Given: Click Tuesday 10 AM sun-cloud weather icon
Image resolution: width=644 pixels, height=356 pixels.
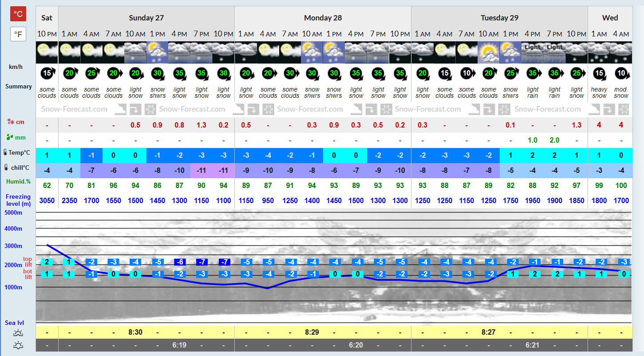Looking at the screenshot, I should (x=489, y=52).
